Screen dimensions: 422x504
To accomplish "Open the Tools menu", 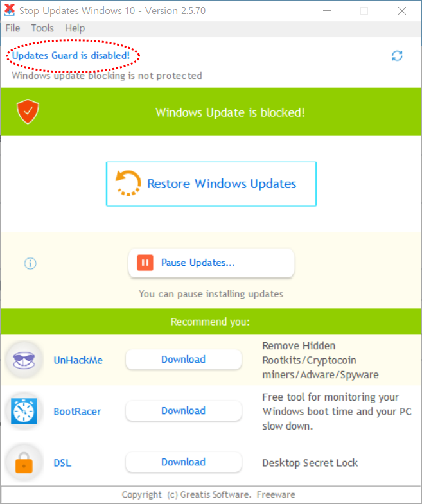I will [42, 28].
